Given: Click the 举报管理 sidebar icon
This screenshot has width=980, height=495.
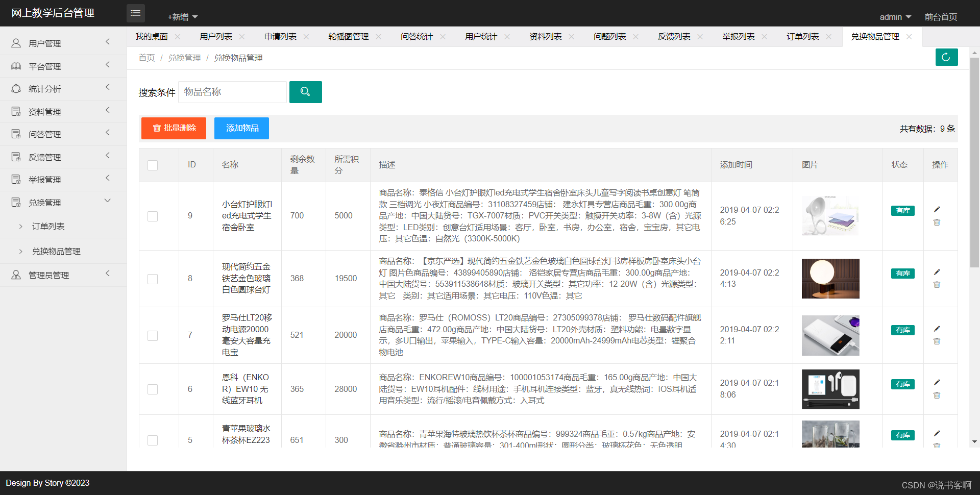Looking at the screenshot, I should [x=16, y=180].
